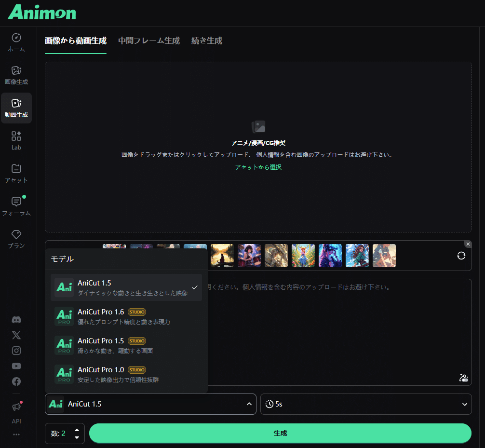
Task: Select the AniCut Pro 1.6 model
Action: (126, 316)
